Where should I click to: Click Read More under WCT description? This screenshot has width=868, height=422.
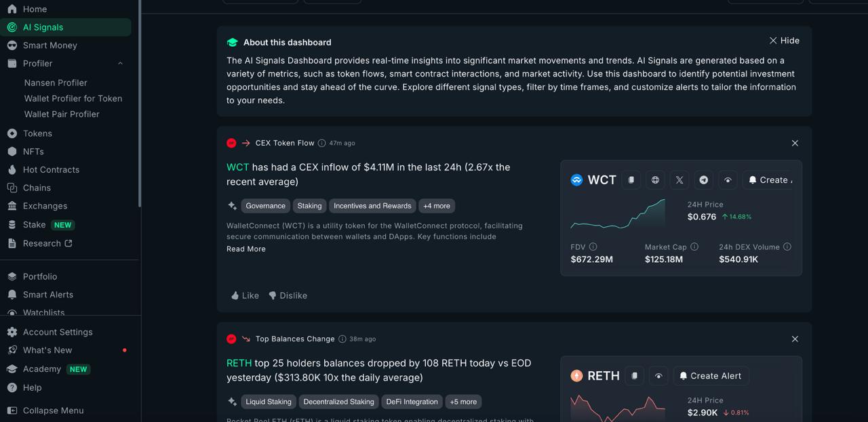coord(246,249)
